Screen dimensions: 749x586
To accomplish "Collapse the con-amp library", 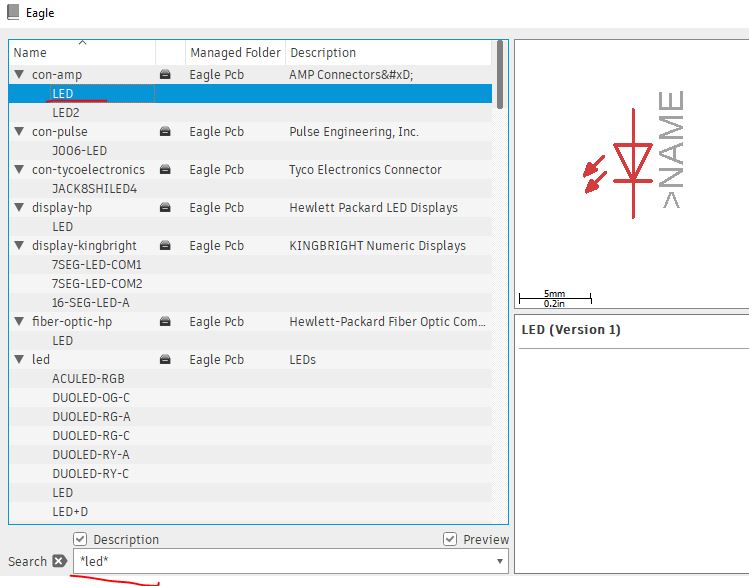I will 19,75.
